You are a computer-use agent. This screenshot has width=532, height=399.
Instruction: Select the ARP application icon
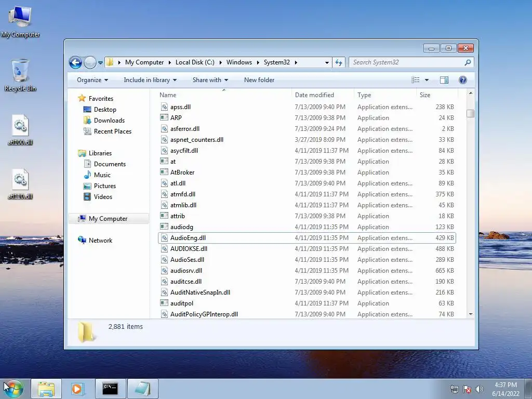pyautogui.click(x=164, y=118)
